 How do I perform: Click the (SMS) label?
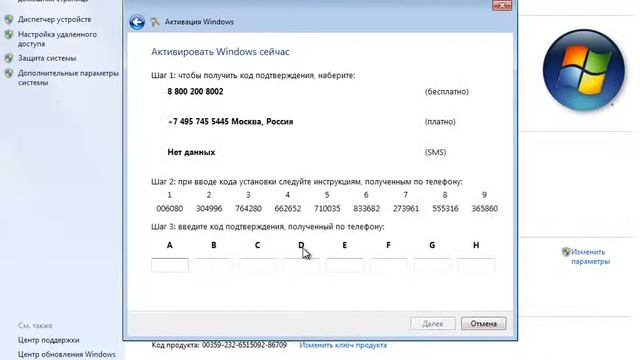(x=436, y=152)
